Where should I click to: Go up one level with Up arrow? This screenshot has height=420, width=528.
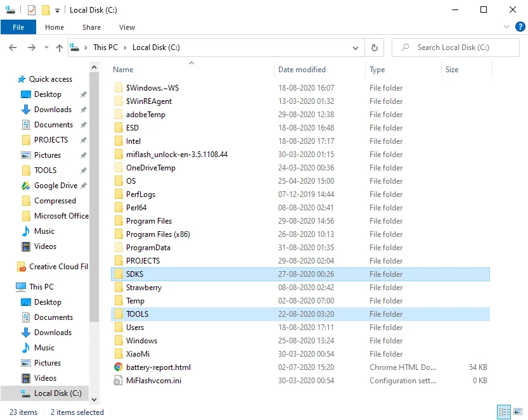[60, 48]
